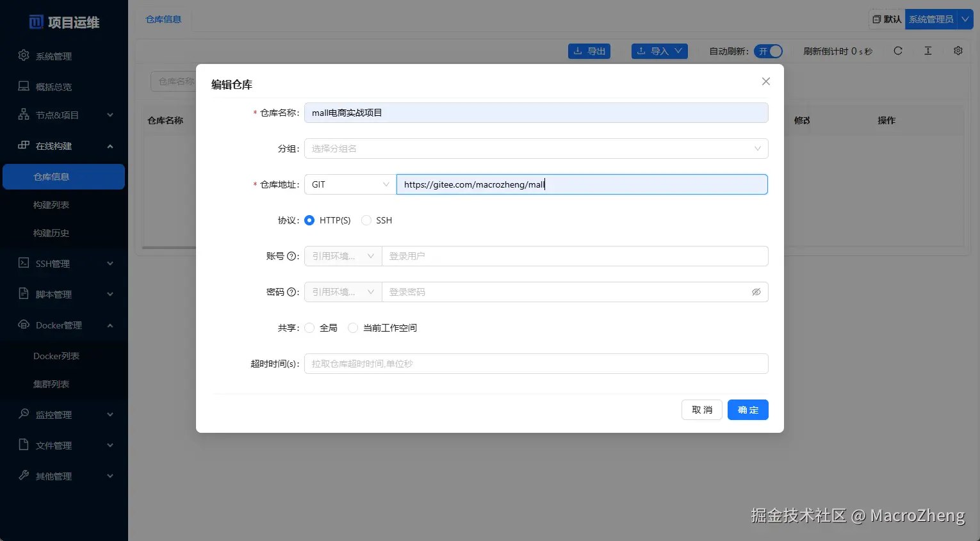Expand the 监控管理 menu chevron
Screen dimensions: 980x541
pos(110,415)
